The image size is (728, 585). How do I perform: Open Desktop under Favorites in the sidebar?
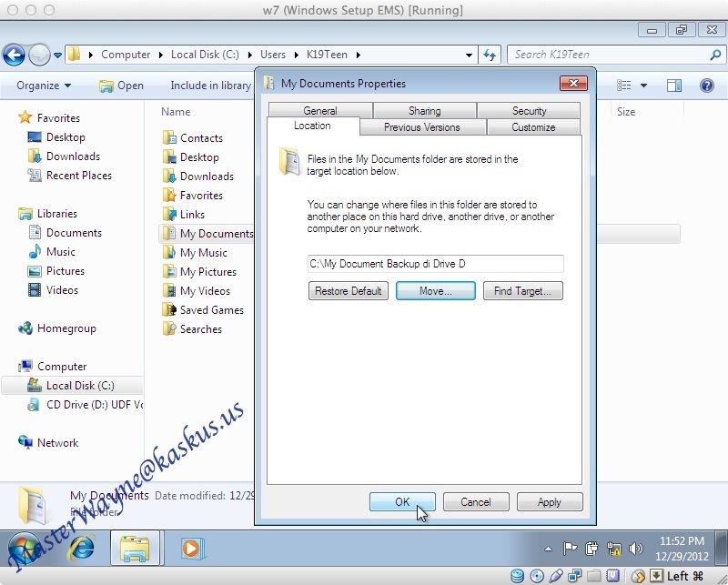(66, 137)
